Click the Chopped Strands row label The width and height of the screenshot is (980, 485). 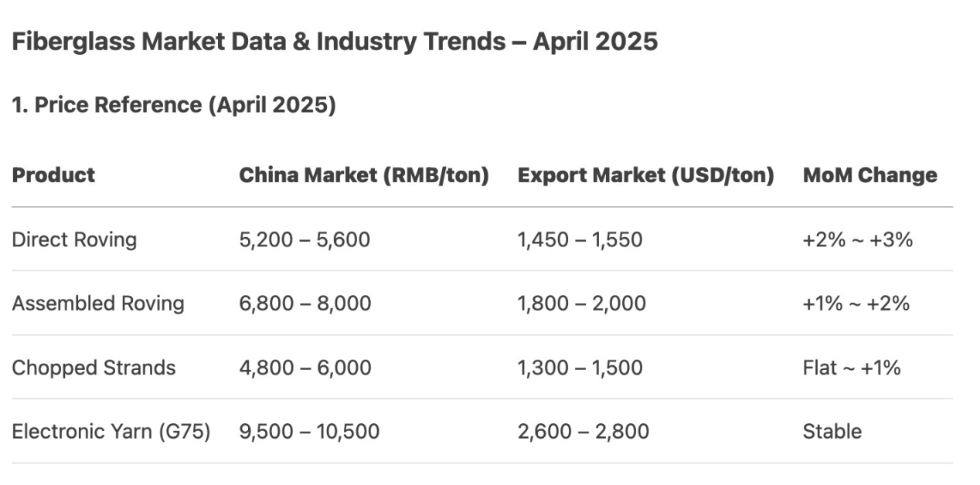(94, 367)
